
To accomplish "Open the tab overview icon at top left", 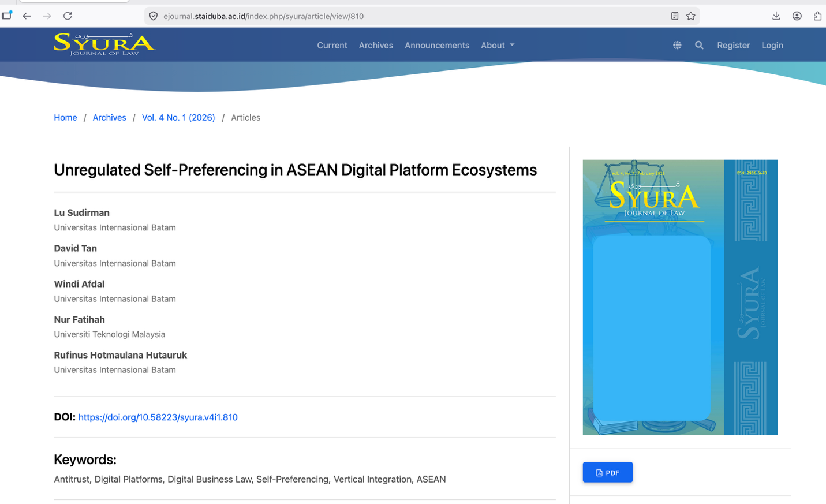I will pos(7,16).
